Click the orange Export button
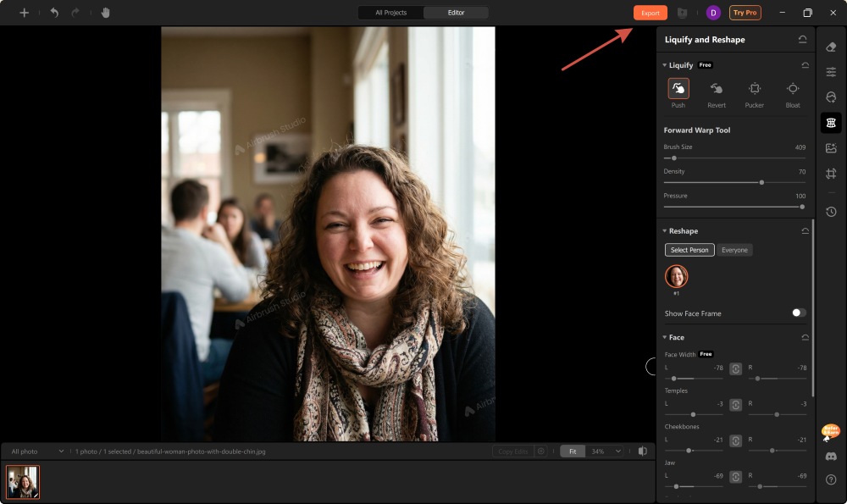Image resolution: width=847 pixels, height=504 pixels. click(x=650, y=13)
